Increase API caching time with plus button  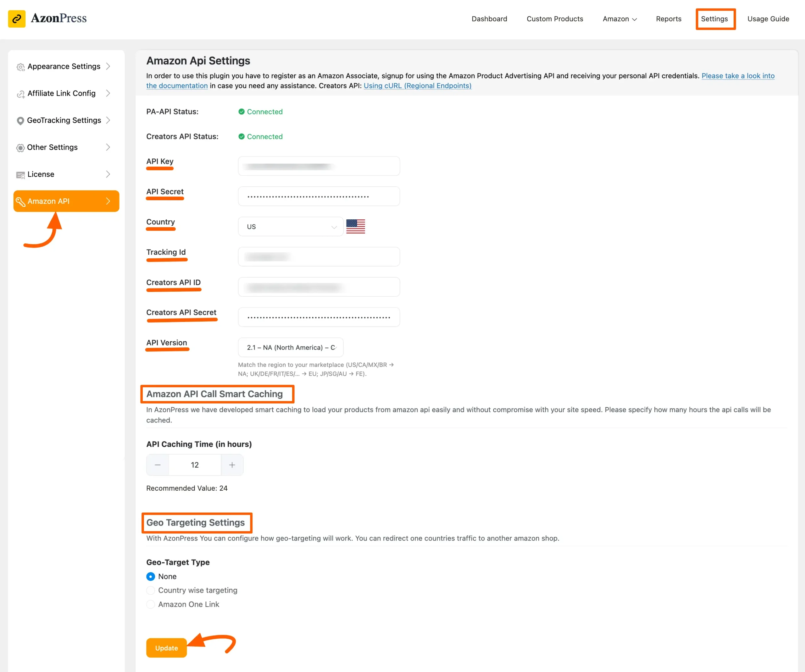[232, 465]
